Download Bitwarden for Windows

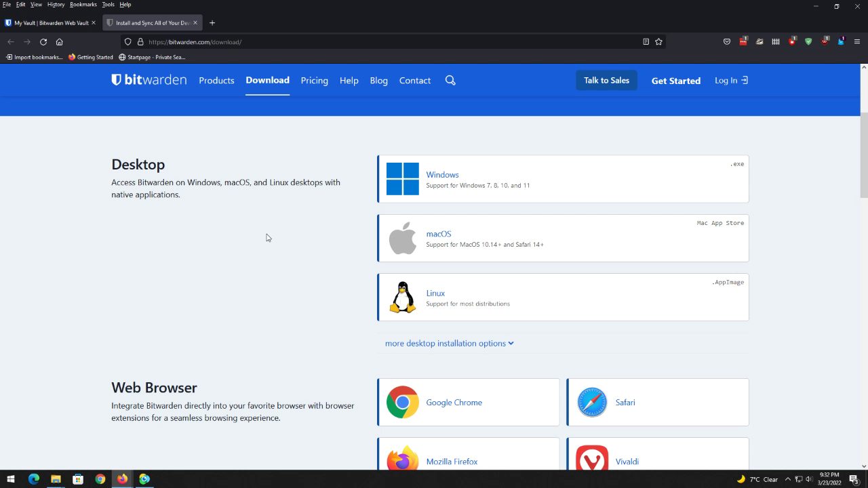click(442, 175)
